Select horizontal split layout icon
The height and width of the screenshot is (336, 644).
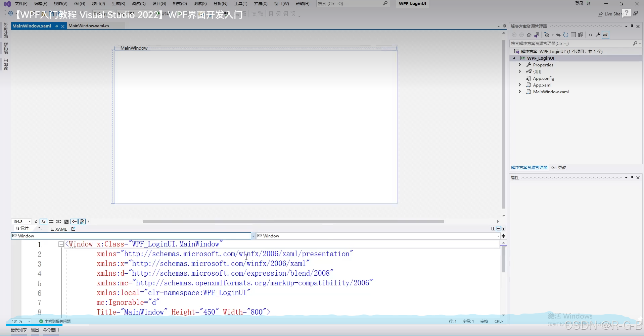click(498, 229)
